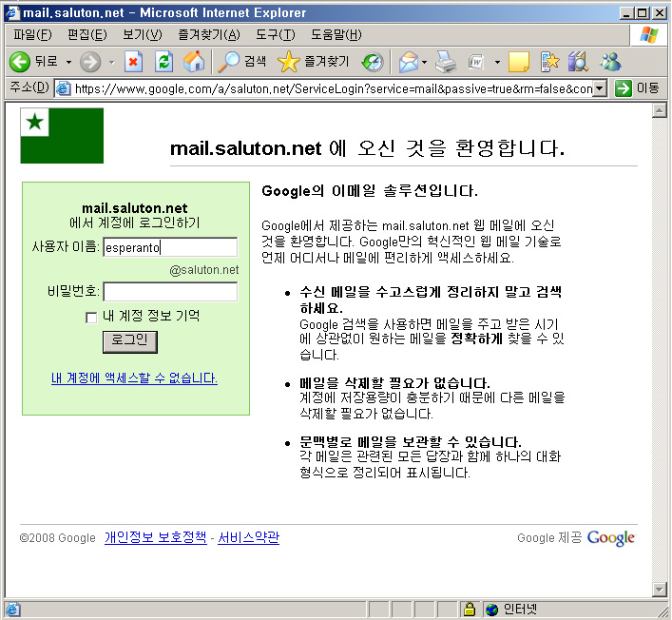
Task: Expand the Forward button history dropdown arrow
Action: click(x=112, y=63)
